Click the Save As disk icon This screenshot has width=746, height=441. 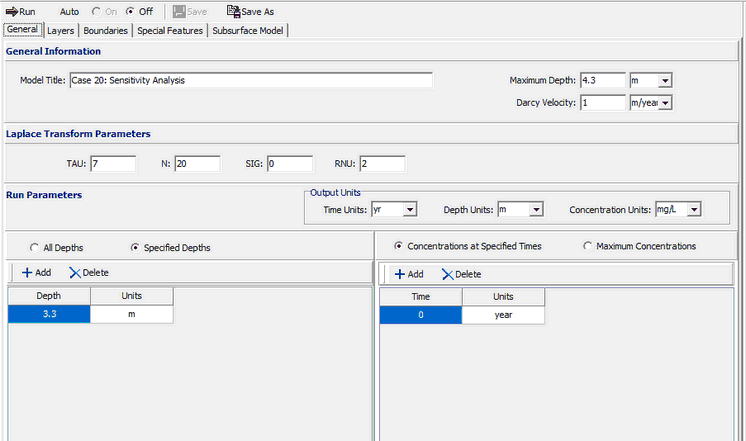tap(233, 11)
